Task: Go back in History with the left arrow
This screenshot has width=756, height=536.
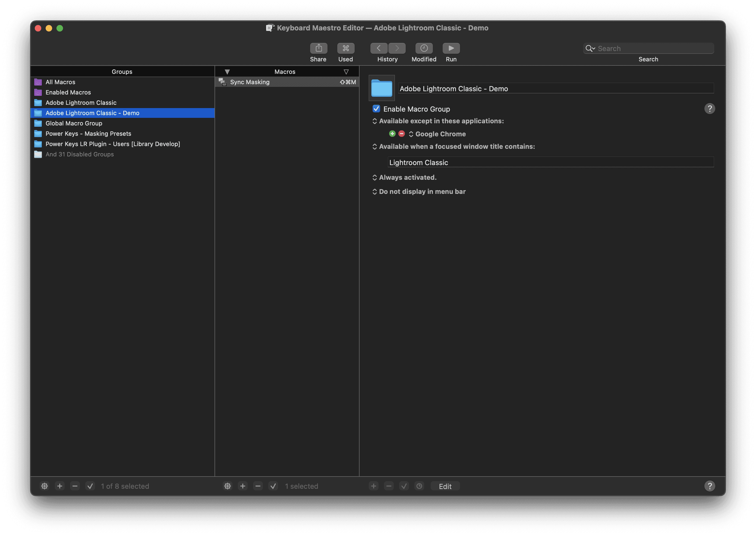Action: 379,48
